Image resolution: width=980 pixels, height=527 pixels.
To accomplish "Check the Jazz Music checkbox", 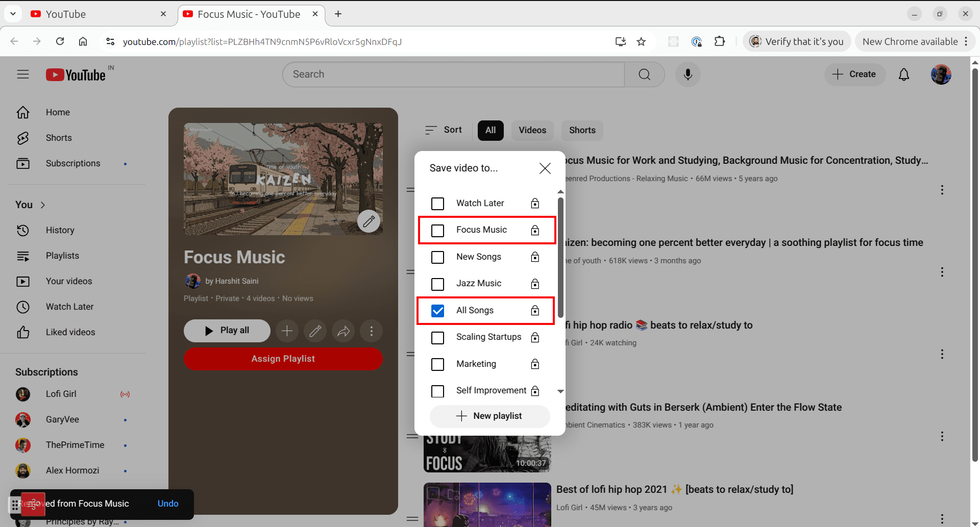I will (437, 284).
